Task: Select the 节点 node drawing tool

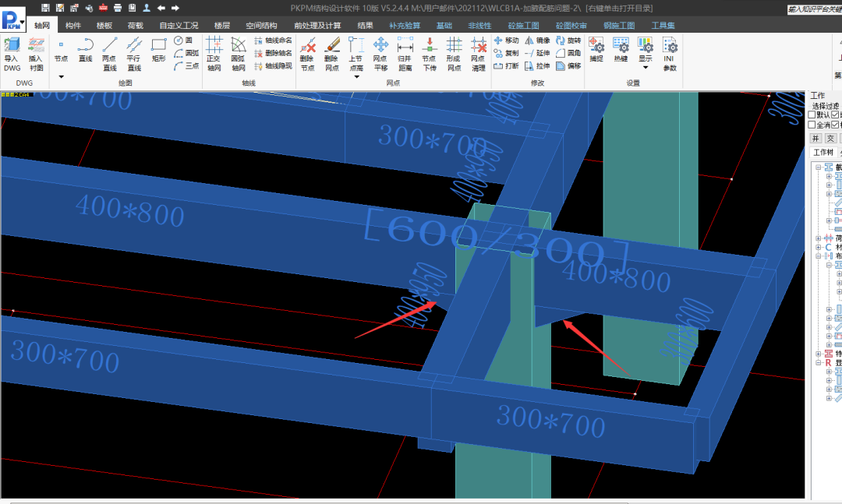Action: click(61, 49)
